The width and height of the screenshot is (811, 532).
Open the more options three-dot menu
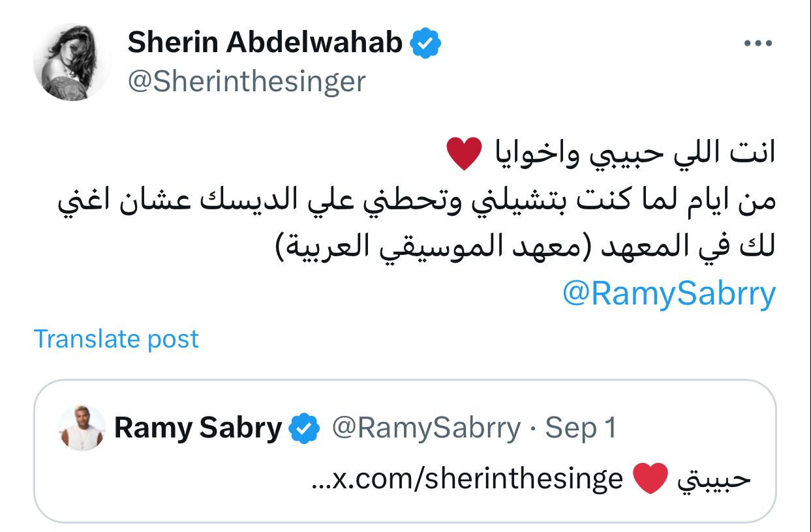[x=758, y=45]
